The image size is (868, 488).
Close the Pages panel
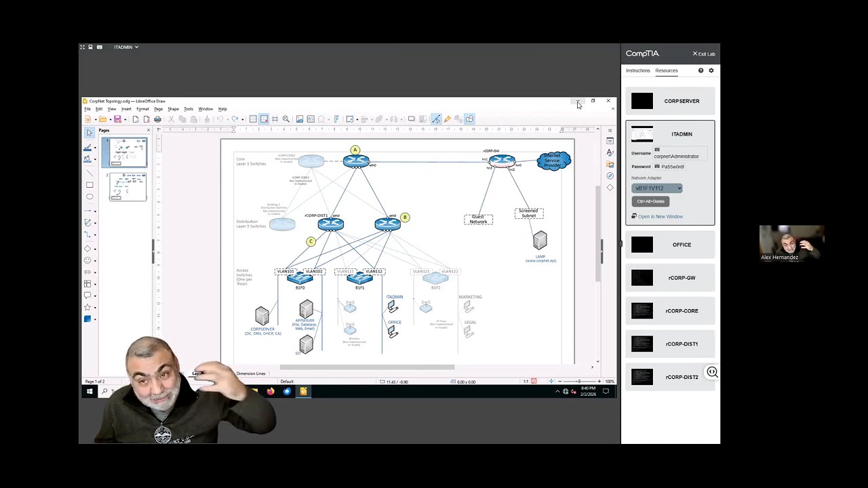tap(149, 130)
